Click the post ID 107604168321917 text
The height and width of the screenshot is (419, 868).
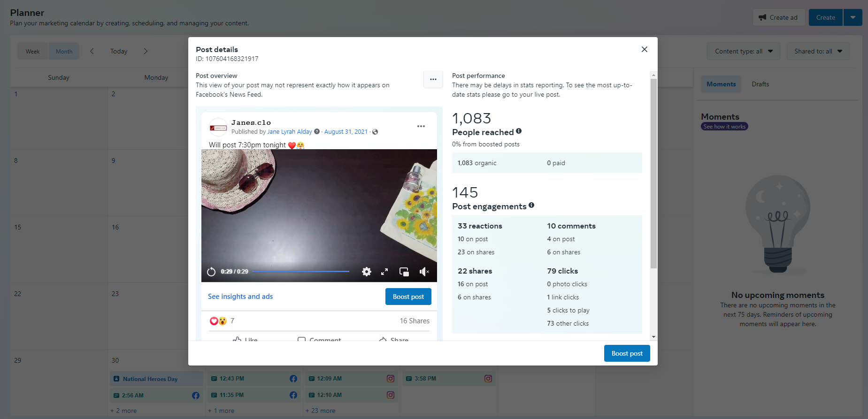point(227,59)
